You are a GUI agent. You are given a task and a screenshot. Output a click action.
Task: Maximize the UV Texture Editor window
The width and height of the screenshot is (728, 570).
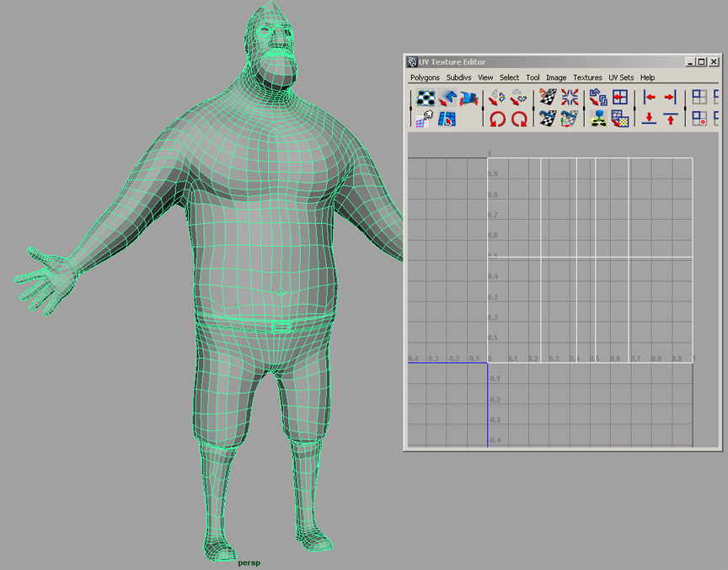point(702,61)
